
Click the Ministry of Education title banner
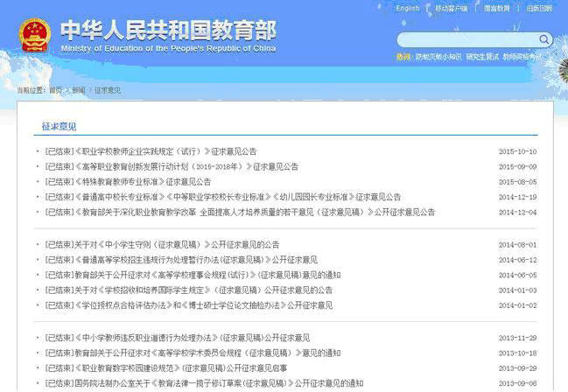coord(168,35)
